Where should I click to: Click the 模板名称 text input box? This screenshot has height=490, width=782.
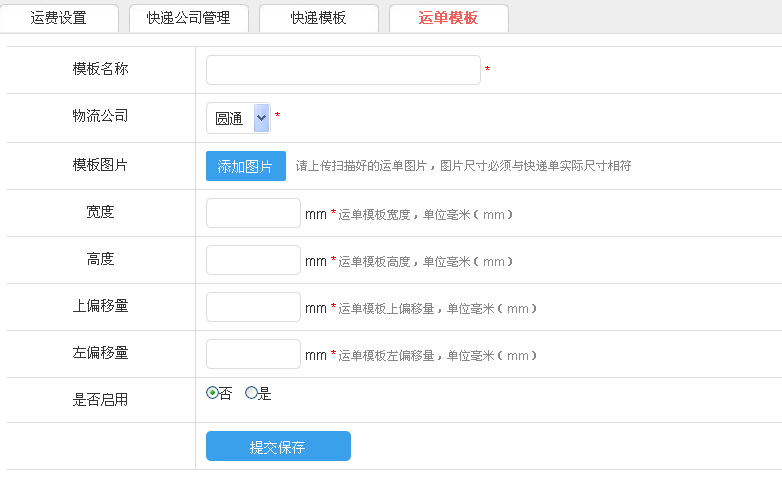[x=343, y=70]
